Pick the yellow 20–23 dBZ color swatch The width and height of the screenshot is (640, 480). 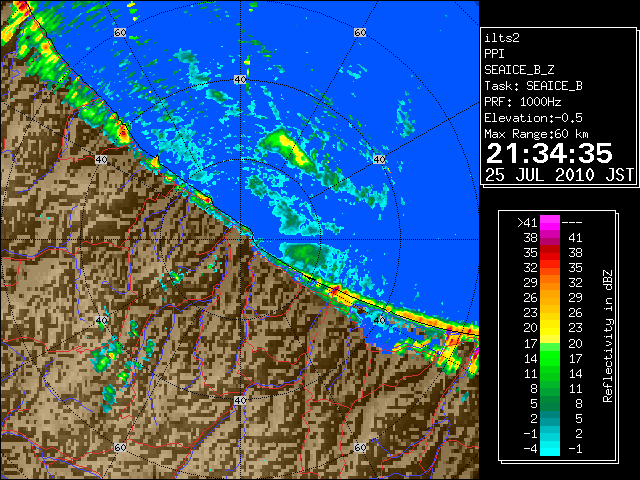pos(550,328)
